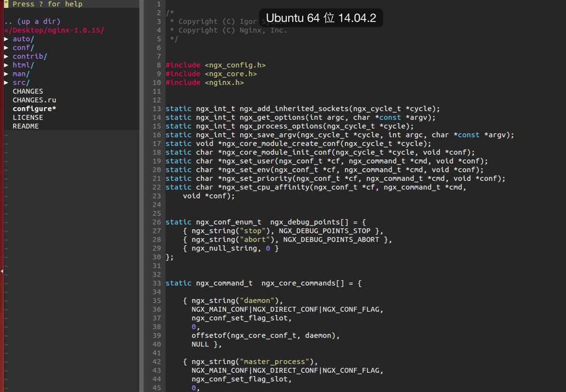Expand the man/ directory arrow

click(6, 74)
